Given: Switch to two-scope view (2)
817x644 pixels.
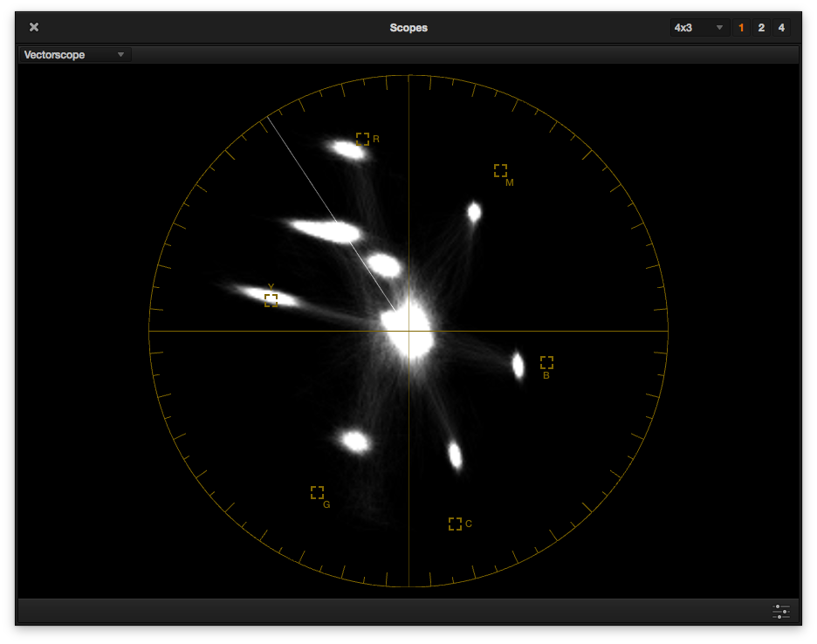Looking at the screenshot, I should pyautogui.click(x=761, y=28).
